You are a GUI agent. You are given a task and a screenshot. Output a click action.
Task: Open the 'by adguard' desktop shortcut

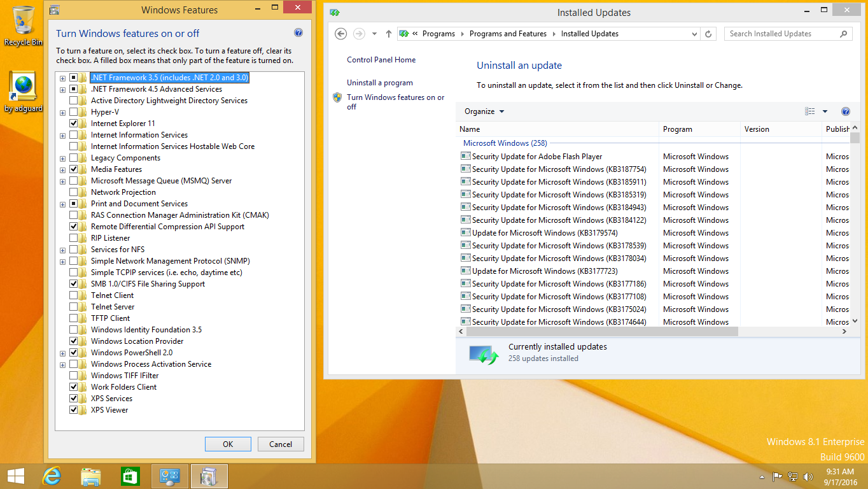click(23, 91)
